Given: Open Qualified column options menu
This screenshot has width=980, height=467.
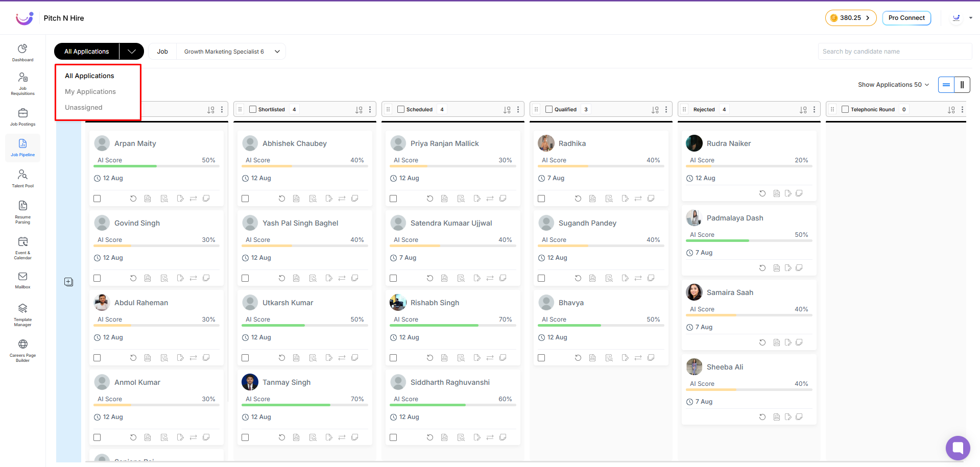Looking at the screenshot, I should 666,110.
